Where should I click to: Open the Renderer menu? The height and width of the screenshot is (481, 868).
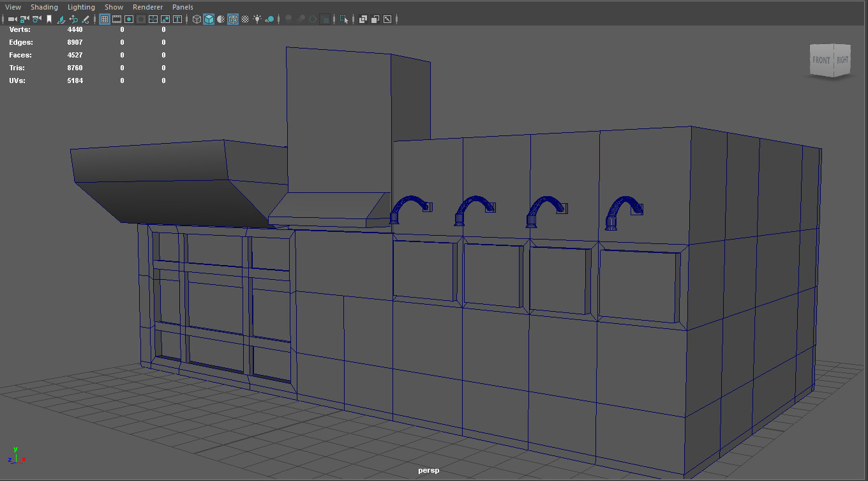(147, 7)
